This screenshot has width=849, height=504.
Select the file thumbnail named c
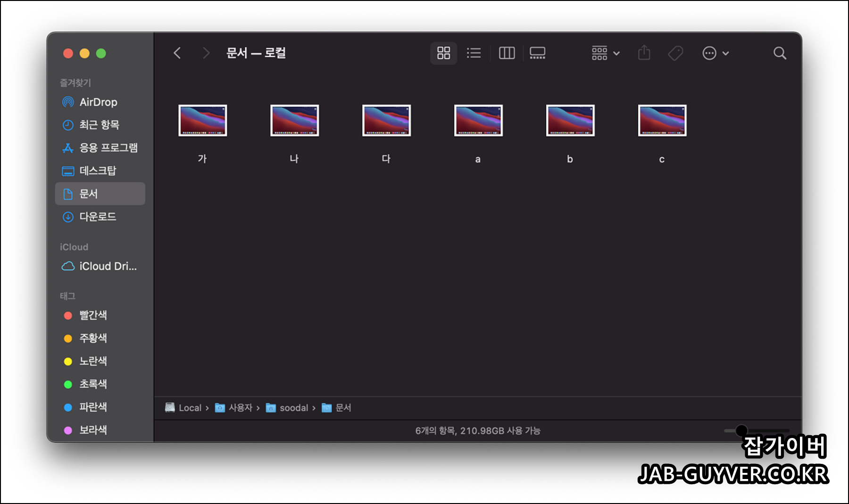point(662,120)
